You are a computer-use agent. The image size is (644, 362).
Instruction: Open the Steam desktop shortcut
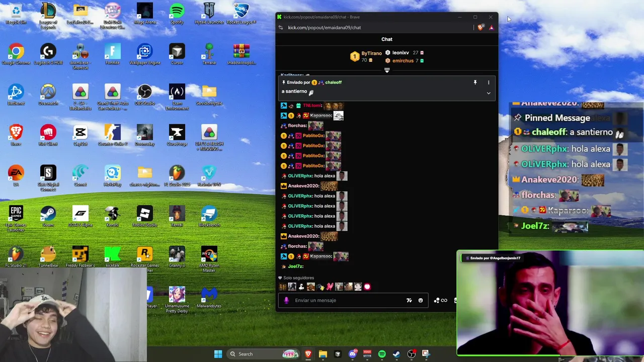(48, 217)
